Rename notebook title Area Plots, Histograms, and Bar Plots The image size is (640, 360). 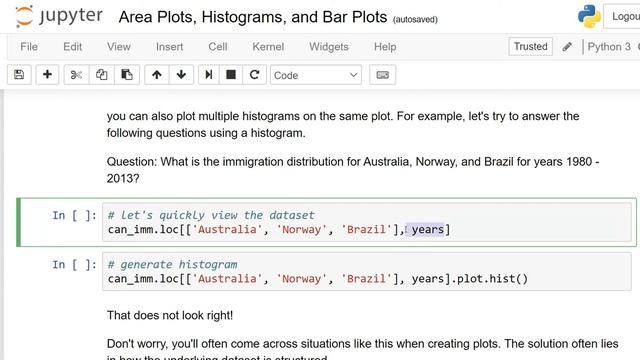coord(253,17)
